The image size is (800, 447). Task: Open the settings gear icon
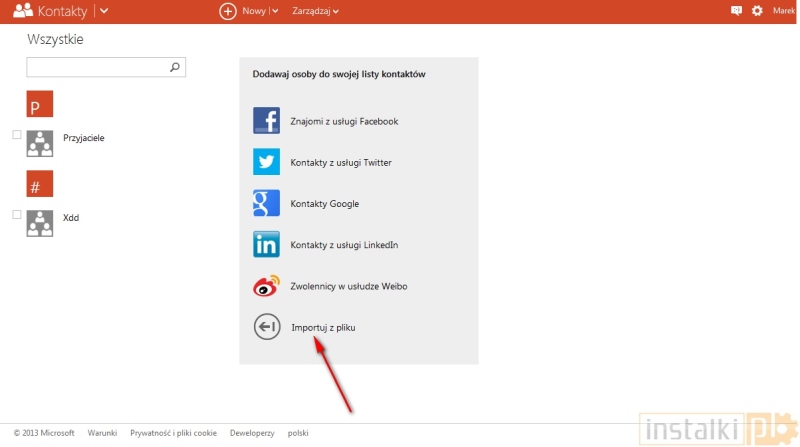coord(757,11)
